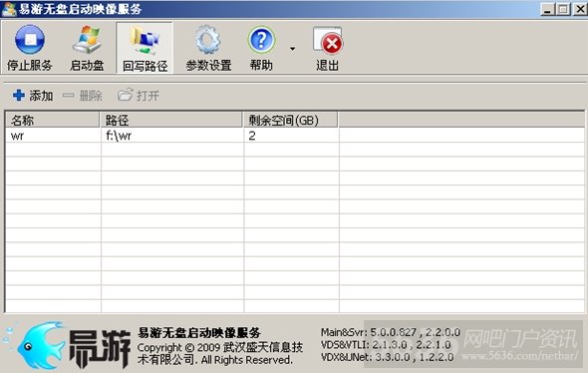
Task: Select the row named wr
Action: [295, 136]
